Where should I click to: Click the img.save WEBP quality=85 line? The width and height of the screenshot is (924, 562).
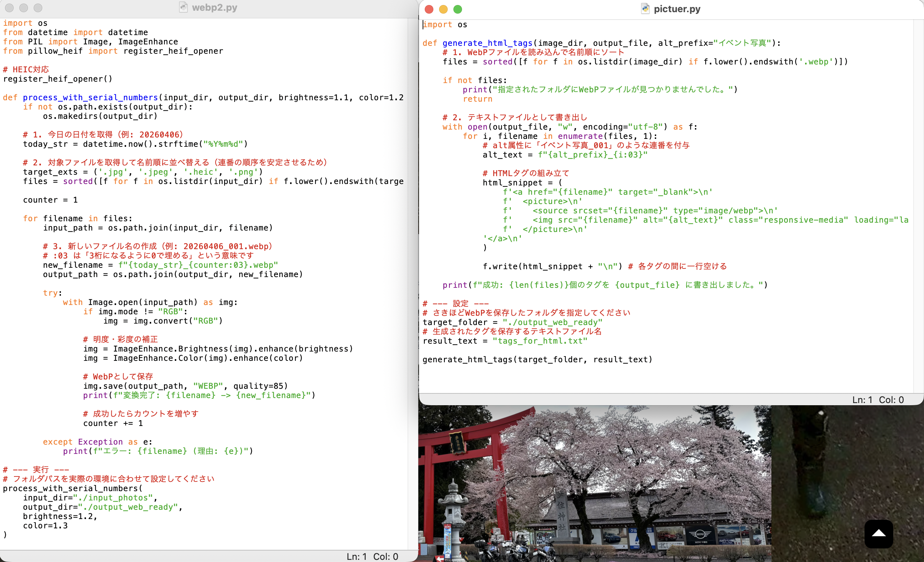pos(185,386)
